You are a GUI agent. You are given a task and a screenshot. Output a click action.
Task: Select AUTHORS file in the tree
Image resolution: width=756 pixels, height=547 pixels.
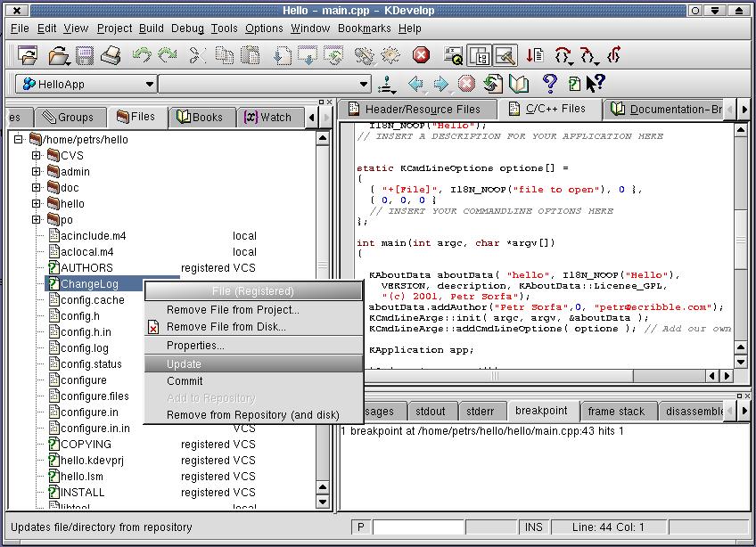click(86, 268)
